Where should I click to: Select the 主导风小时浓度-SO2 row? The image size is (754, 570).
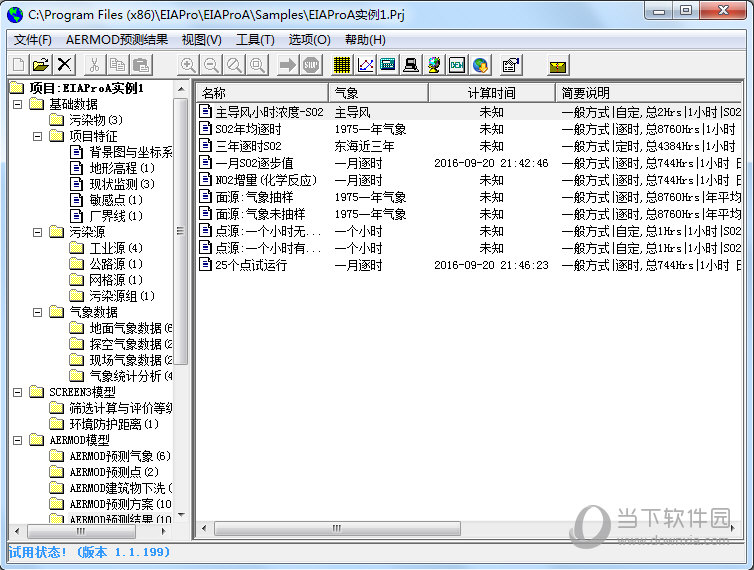(469, 112)
